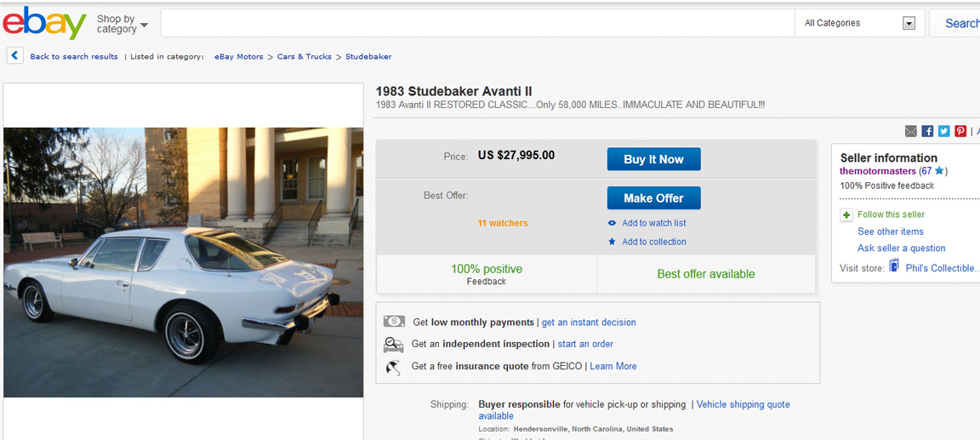Open the Studebaker breadcrumb category
Viewport: 980px width, 440px height.
368,57
